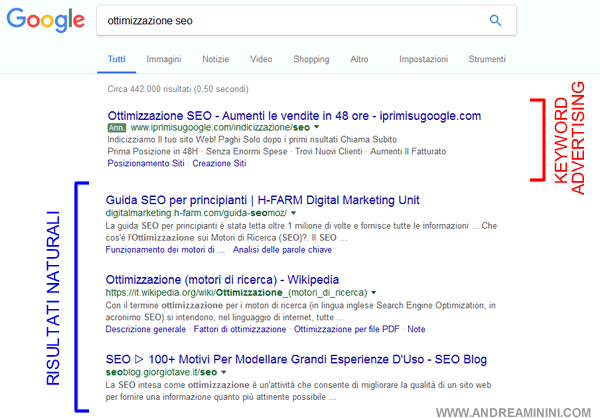Open the iprimisugoogle.com ad result title
Viewport: 600px width, 418px height.
(293, 116)
